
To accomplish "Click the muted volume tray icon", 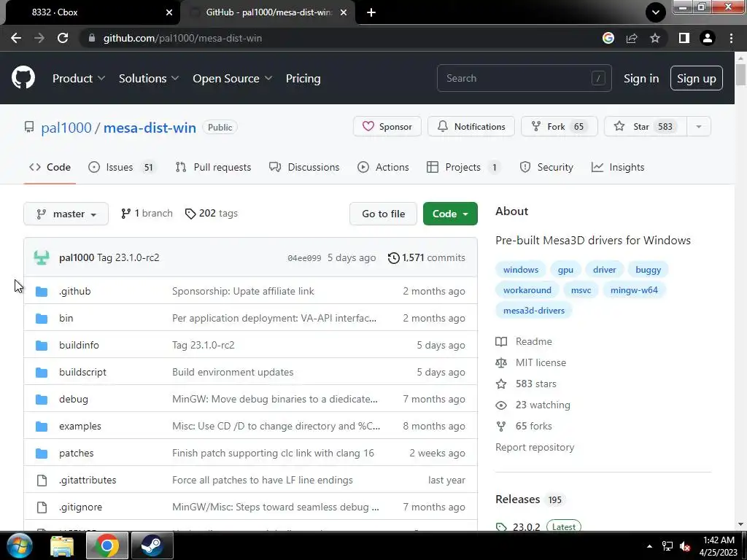I will click(685, 546).
